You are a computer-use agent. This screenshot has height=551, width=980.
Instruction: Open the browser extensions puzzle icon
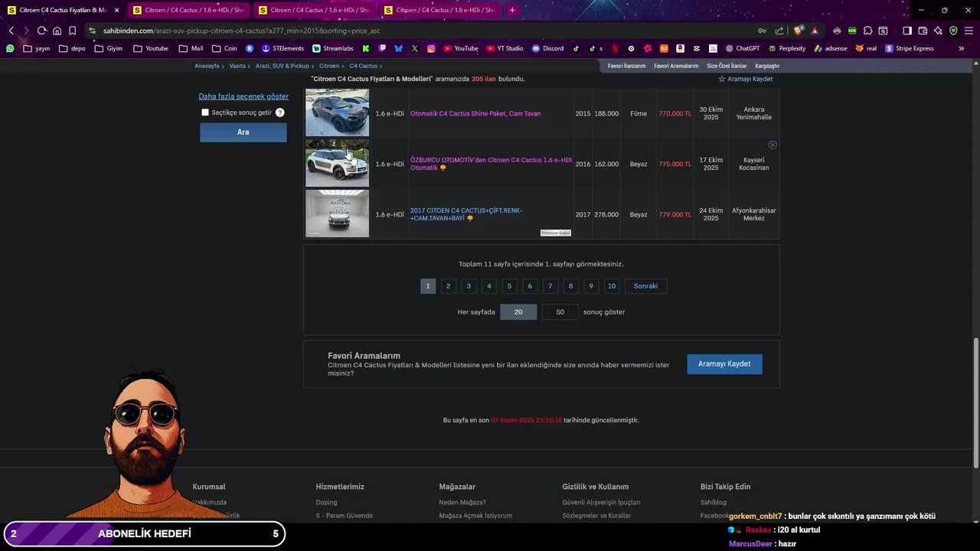[x=867, y=31]
